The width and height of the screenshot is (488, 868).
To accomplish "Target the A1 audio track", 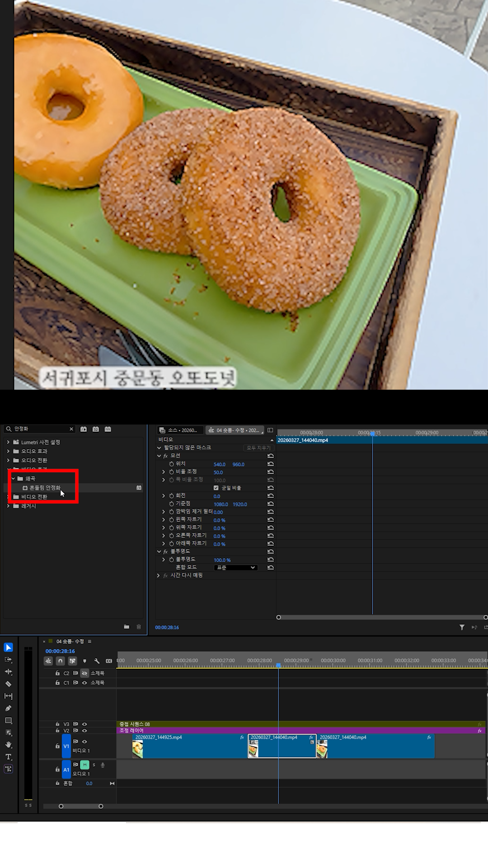I will tap(66, 769).
